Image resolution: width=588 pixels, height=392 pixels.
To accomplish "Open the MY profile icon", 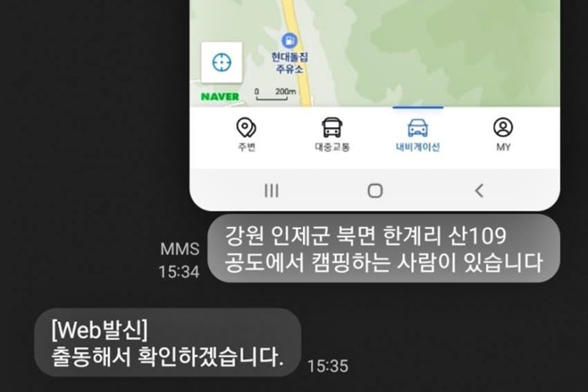I will pyautogui.click(x=503, y=127).
